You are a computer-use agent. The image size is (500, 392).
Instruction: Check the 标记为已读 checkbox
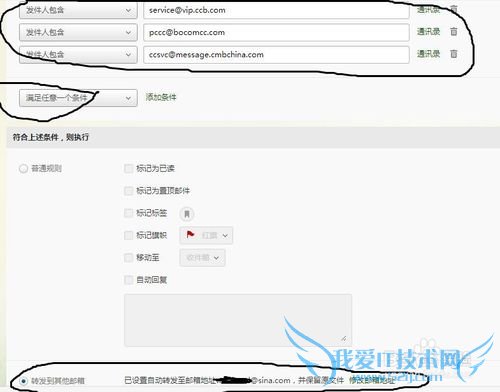coord(128,168)
